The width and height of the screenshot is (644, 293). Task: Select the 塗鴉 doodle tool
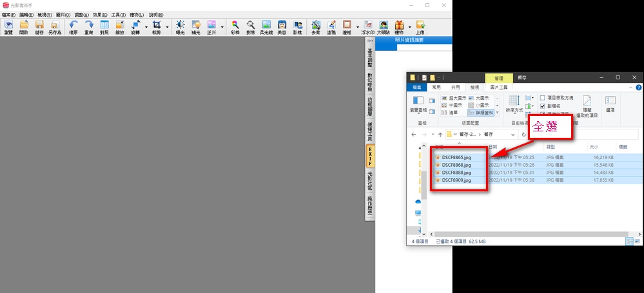point(331,26)
